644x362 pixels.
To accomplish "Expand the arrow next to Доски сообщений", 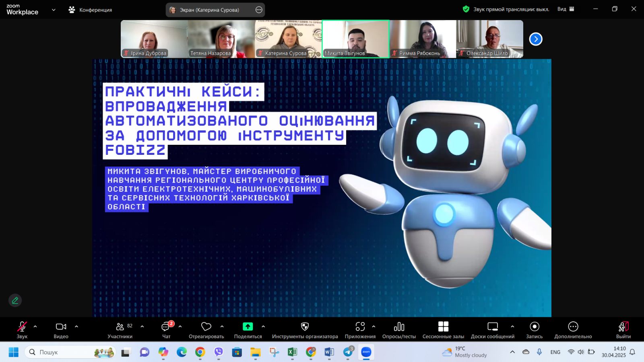I will click(x=512, y=327).
